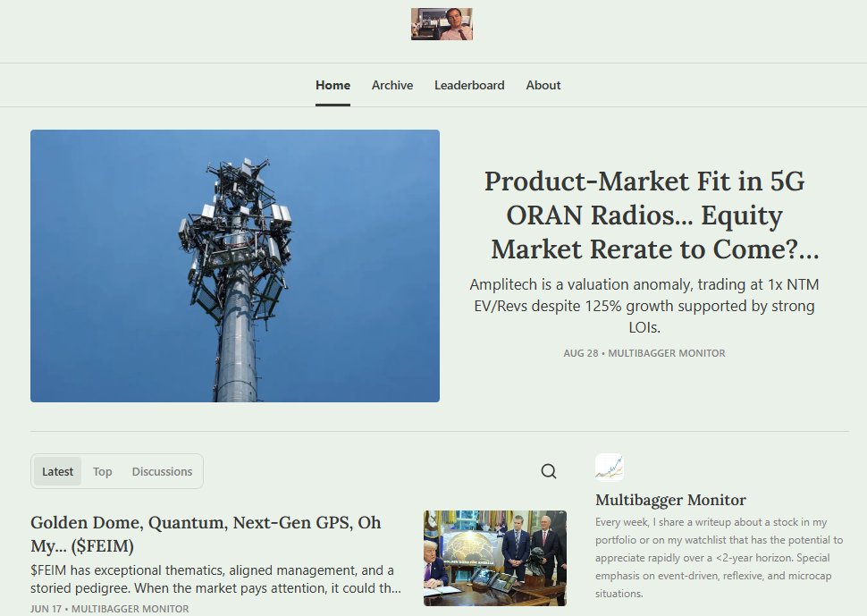Click the Multibagger Monitor sidebar title

click(670, 500)
